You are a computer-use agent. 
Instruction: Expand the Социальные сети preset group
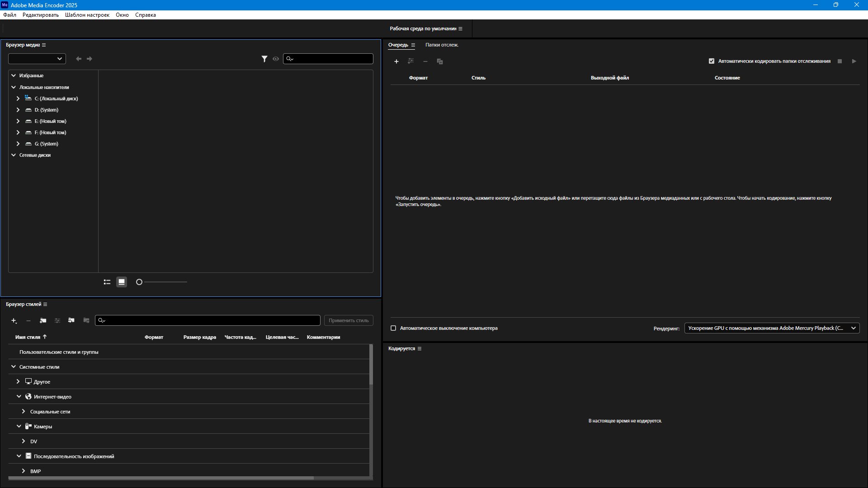pos(24,412)
